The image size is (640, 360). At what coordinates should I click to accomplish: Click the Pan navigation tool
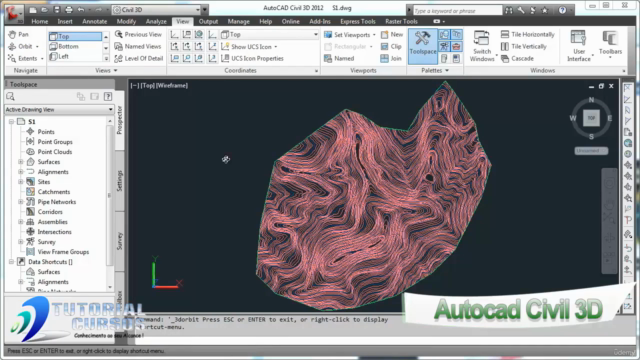[x=18, y=35]
